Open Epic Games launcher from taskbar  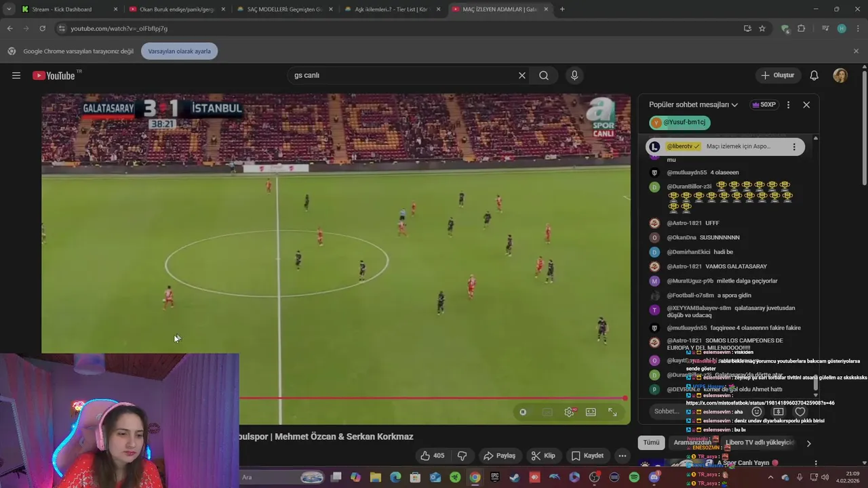[x=495, y=477]
